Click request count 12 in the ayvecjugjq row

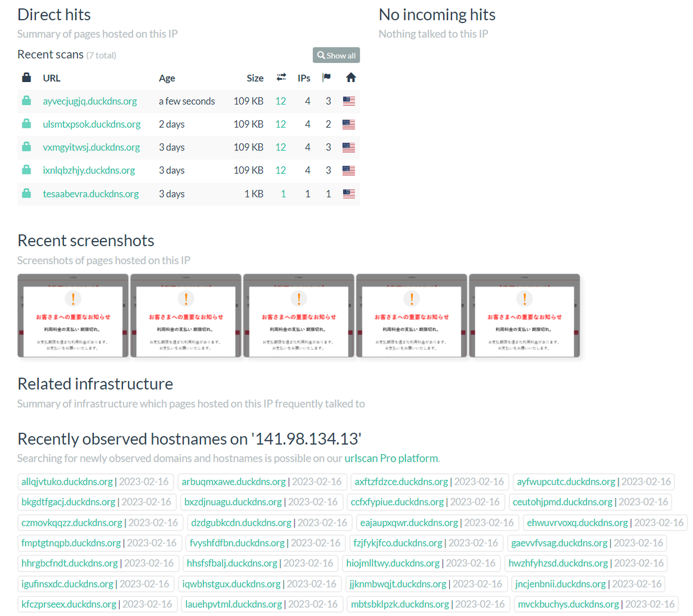click(x=281, y=101)
